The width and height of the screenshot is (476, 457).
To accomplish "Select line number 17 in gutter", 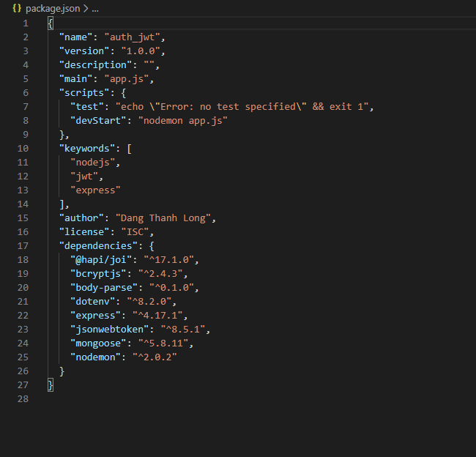I will coord(23,246).
